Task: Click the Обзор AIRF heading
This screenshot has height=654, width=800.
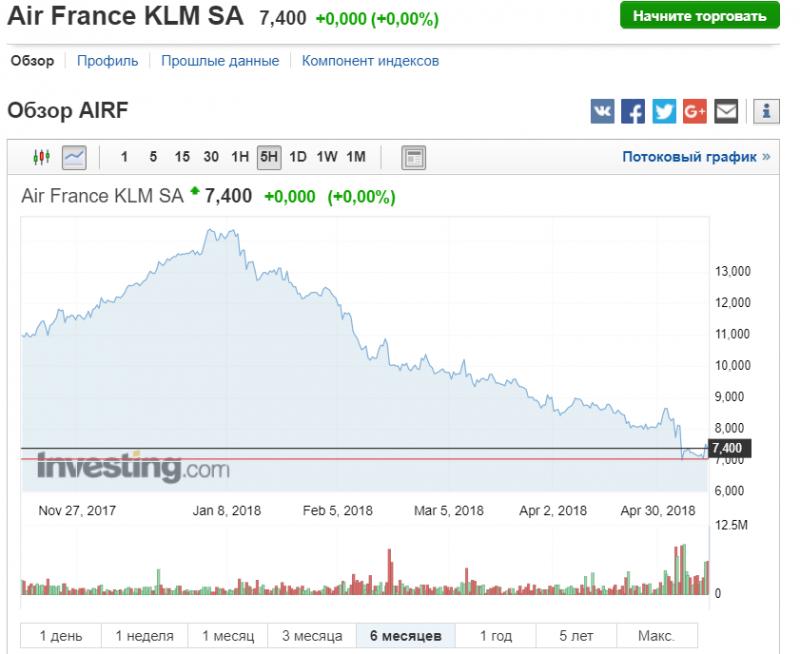Action: (68, 110)
